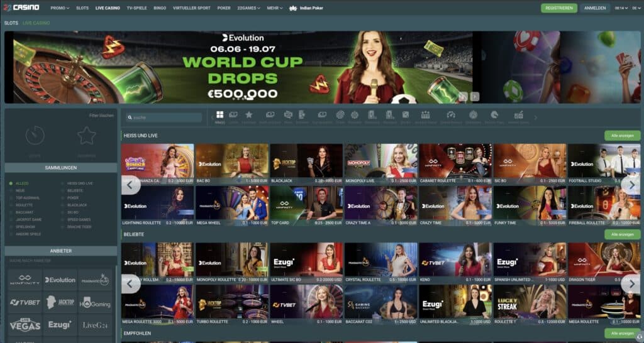Image resolution: width=644 pixels, height=343 pixels.
Task: Open TV-Spiele in the top navigation
Action: (136, 8)
